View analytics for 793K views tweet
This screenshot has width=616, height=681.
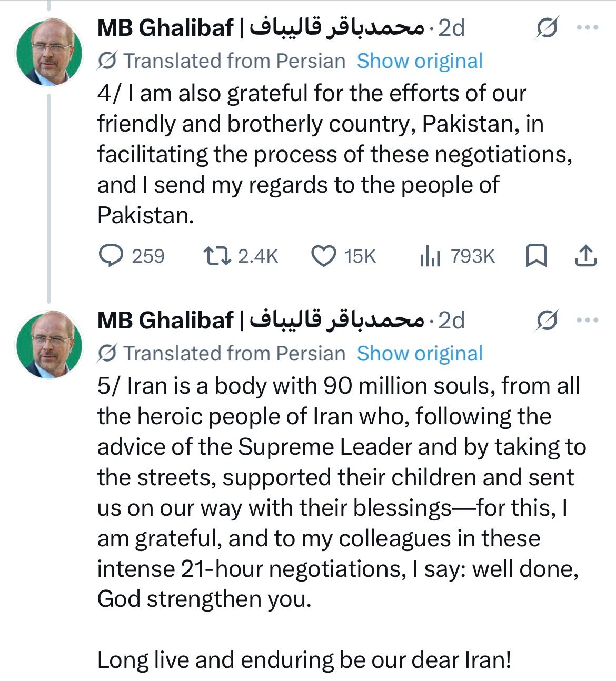(x=430, y=256)
